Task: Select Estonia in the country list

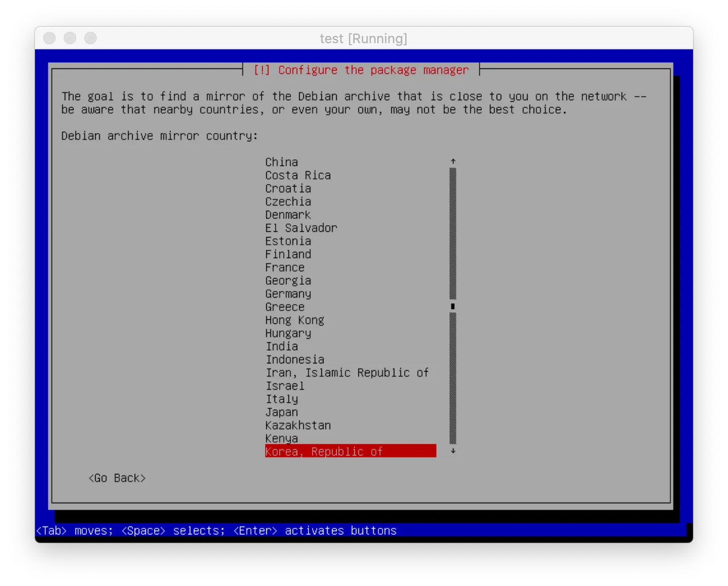Action: pyautogui.click(x=288, y=241)
